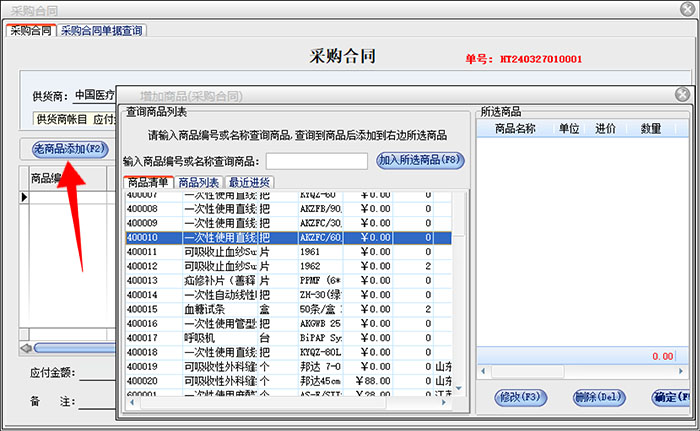The height and width of the screenshot is (431, 700).
Task: Click 商品名称 column header in selected goods
Action: tap(515, 129)
